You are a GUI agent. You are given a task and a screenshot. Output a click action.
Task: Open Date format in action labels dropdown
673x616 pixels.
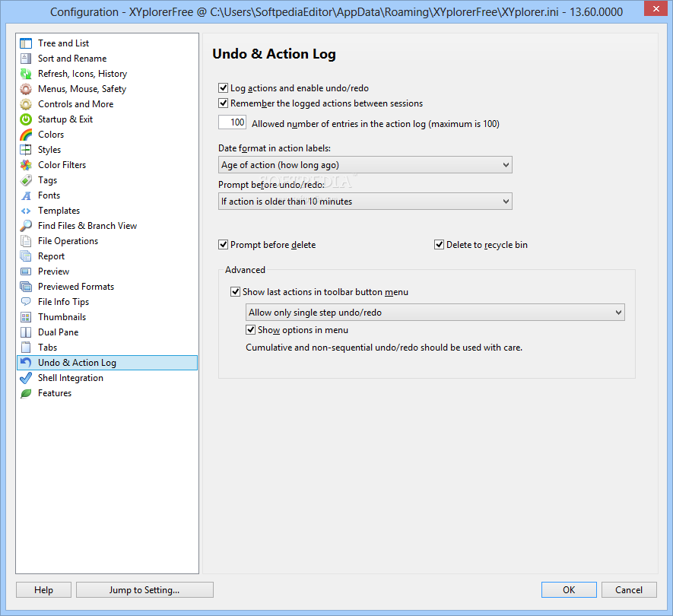(365, 165)
